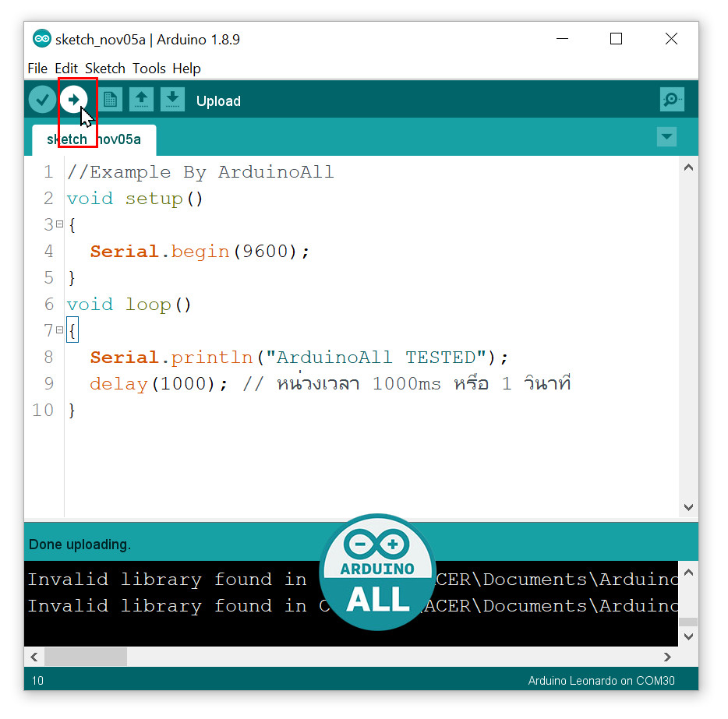
Task: Click the Verify checkmark button
Action: click(x=42, y=100)
